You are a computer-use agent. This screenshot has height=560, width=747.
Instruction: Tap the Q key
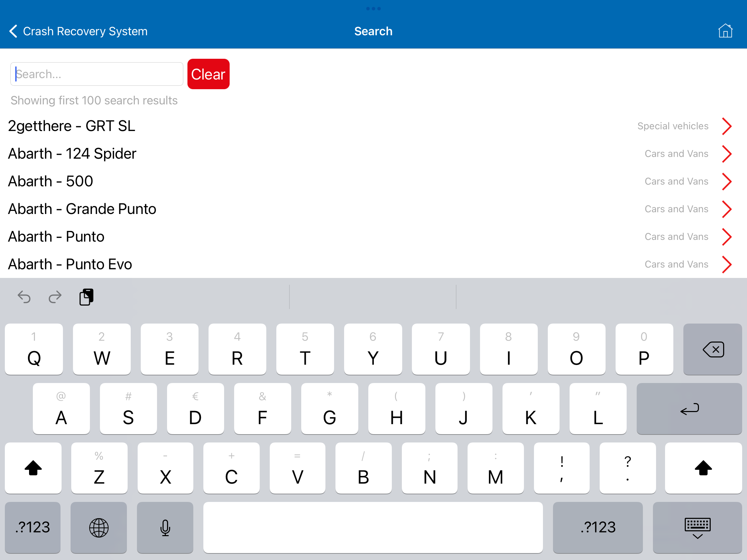click(x=34, y=349)
